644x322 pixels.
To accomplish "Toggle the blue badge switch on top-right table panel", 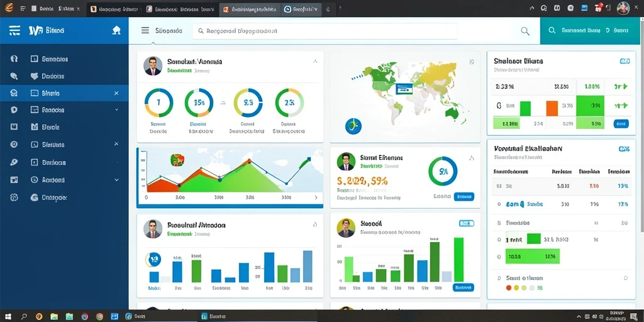I will click(625, 61).
